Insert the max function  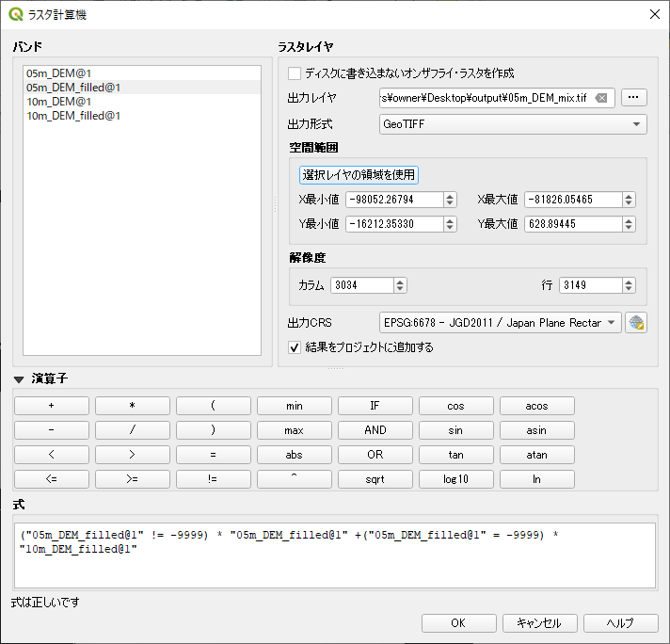coord(295,429)
